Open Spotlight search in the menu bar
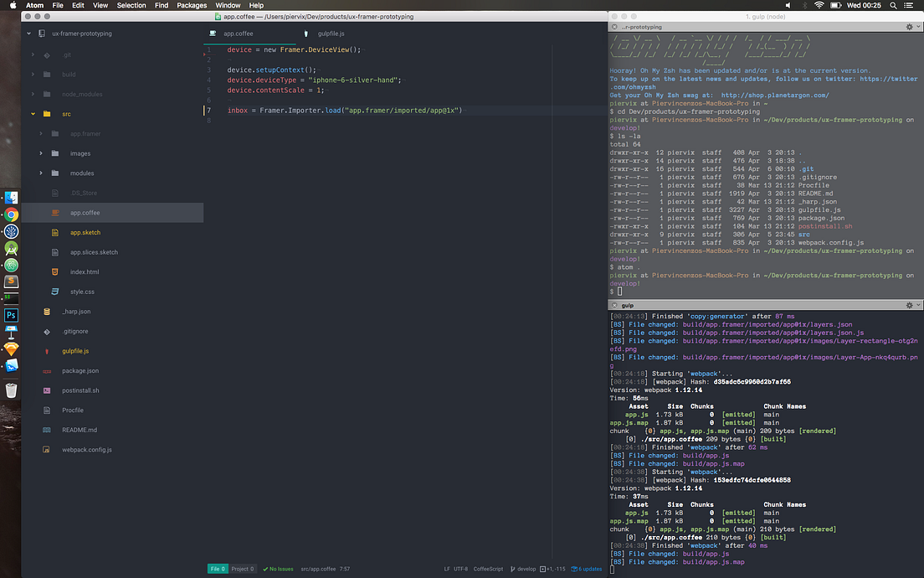The width and height of the screenshot is (924, 578). [893, 5]
